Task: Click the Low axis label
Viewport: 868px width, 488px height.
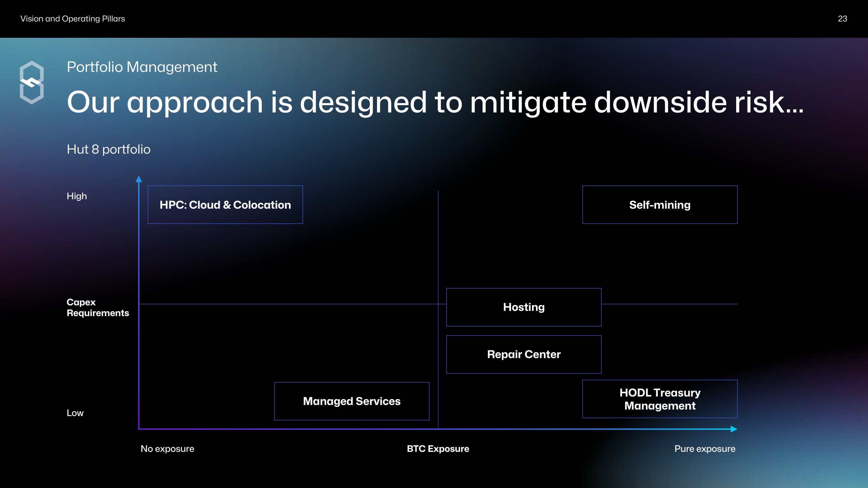Action: tap(75, 413)
